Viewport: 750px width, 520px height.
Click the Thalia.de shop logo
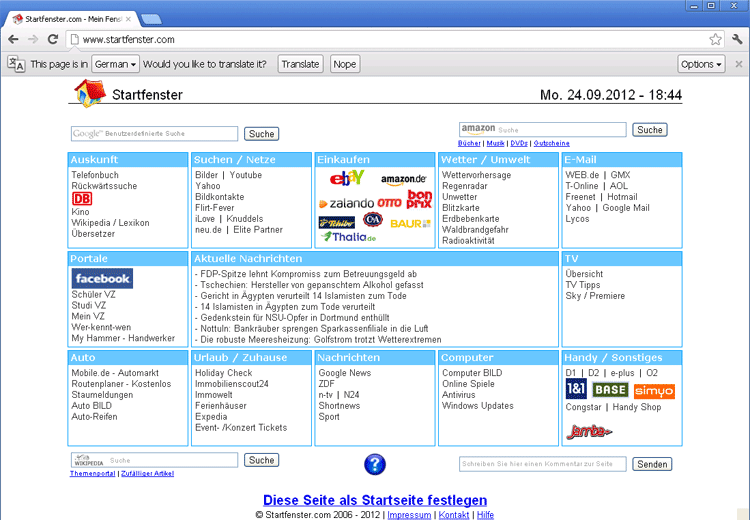349,237
